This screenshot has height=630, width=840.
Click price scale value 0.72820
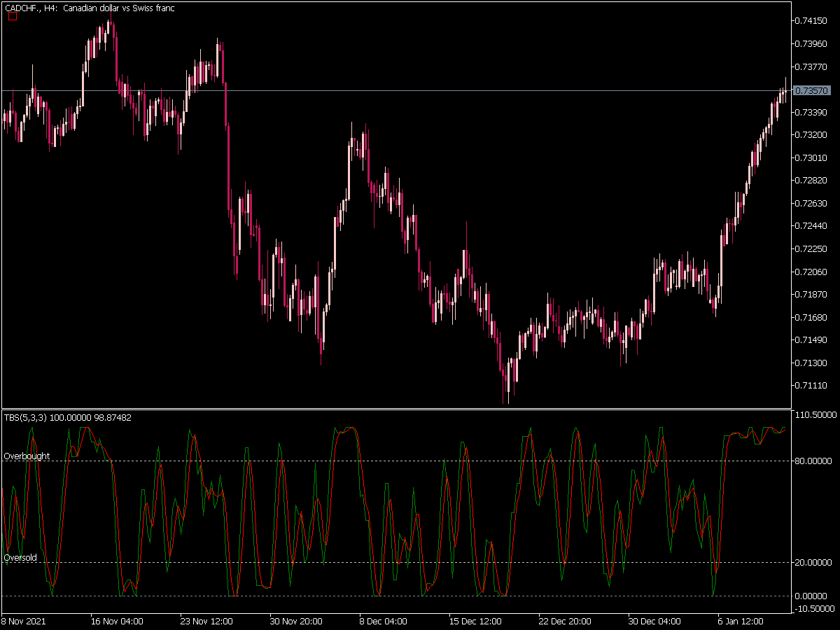coord(813,180)
